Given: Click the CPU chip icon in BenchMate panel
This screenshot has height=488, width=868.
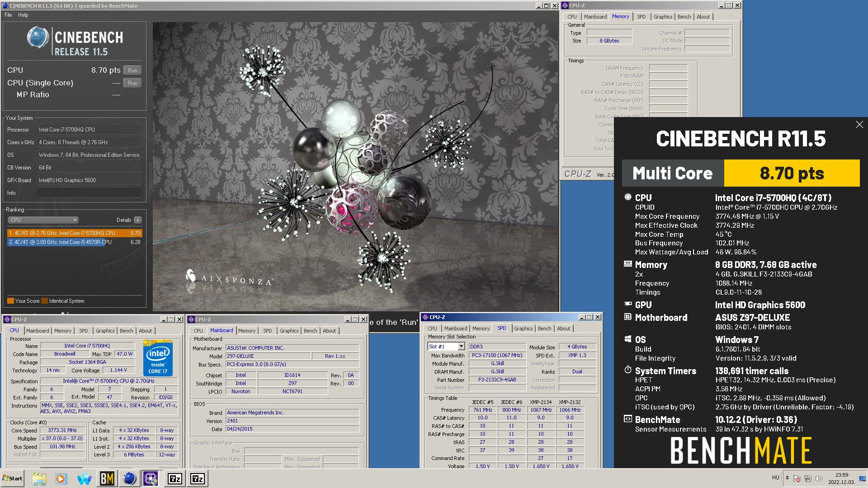Looking at the screenshot, I should pos(628,197).
